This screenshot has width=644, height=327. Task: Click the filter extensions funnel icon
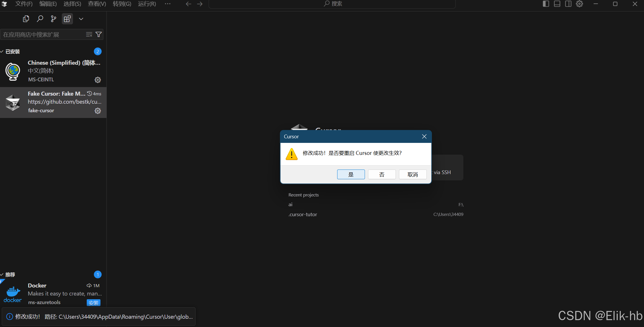99,35
